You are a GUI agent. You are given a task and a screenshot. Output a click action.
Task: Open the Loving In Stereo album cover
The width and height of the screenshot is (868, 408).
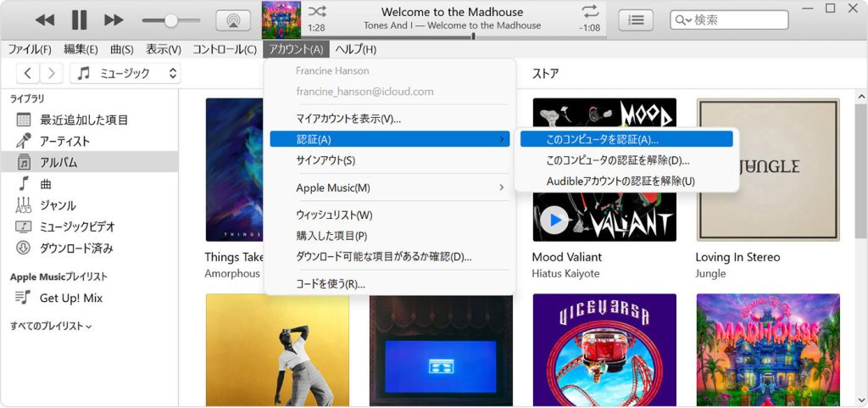coord(768,170)
